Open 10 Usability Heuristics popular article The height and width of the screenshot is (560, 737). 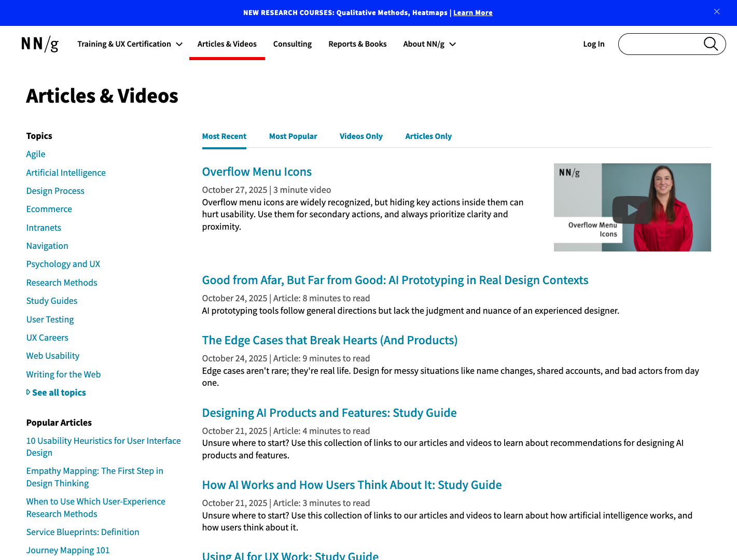tap(103, 446)
